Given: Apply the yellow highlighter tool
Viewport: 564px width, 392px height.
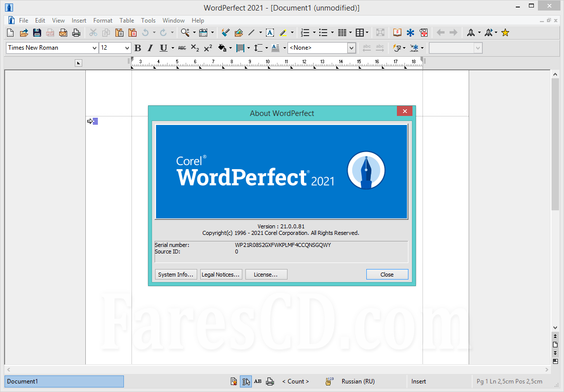Looking at the screenshot, I should coord(283,33).
